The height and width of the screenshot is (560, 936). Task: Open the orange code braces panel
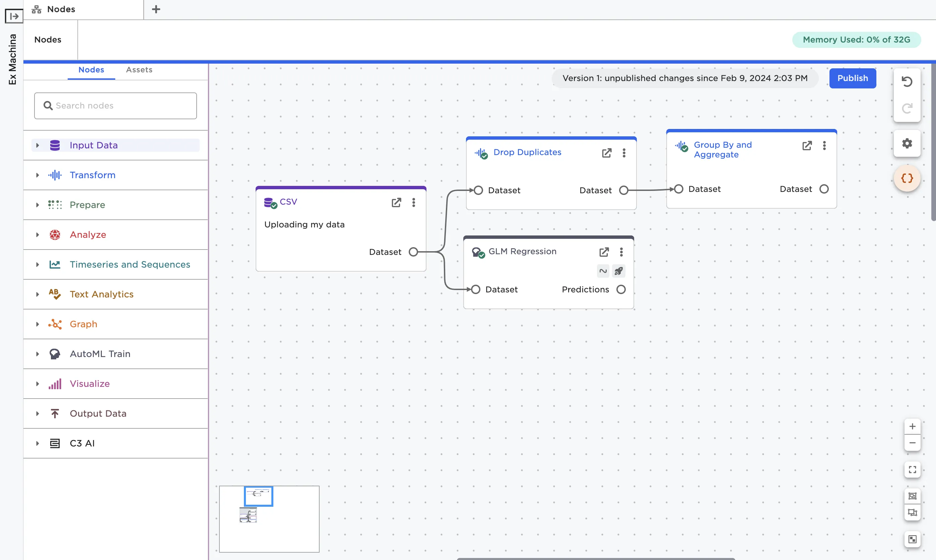pyautogui.click(x=907, y=178)
